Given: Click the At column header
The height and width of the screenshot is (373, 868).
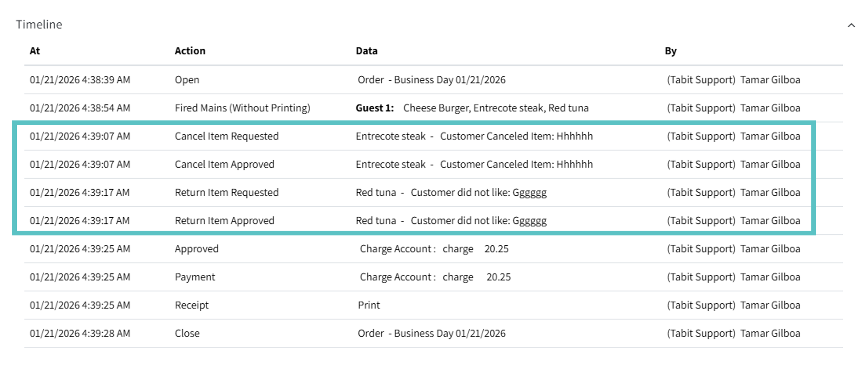Looking at the screenshot, I should coord(35,51).
